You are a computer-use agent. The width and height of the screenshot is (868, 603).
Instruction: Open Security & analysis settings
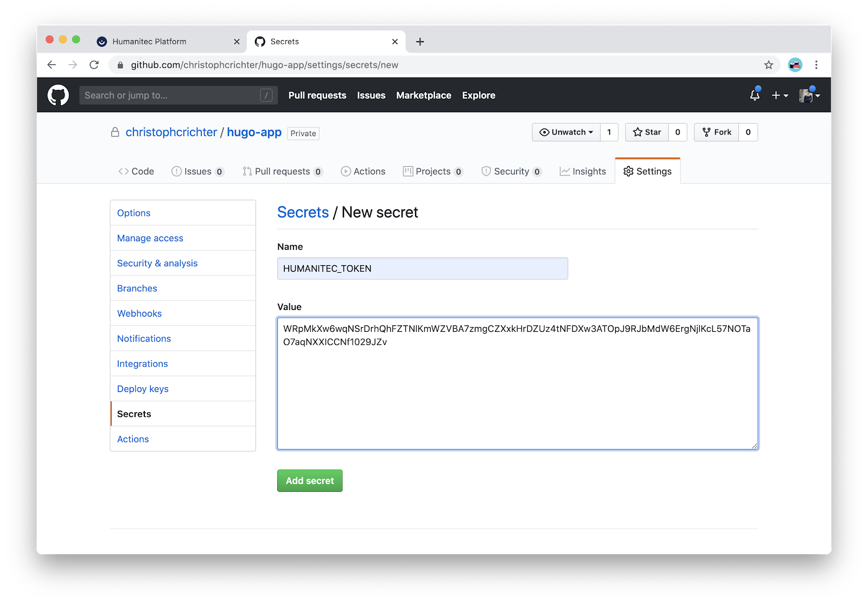pos(183,263)
